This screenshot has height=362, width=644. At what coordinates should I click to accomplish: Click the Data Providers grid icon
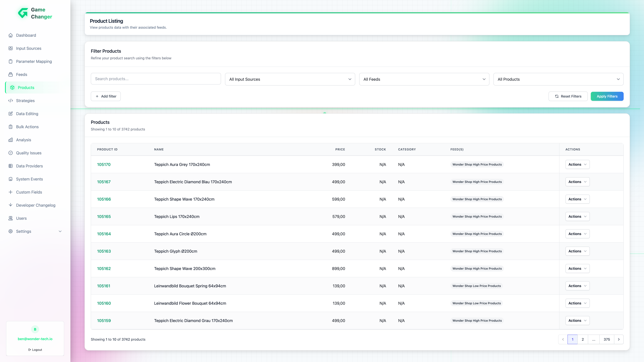coord(10,166)
